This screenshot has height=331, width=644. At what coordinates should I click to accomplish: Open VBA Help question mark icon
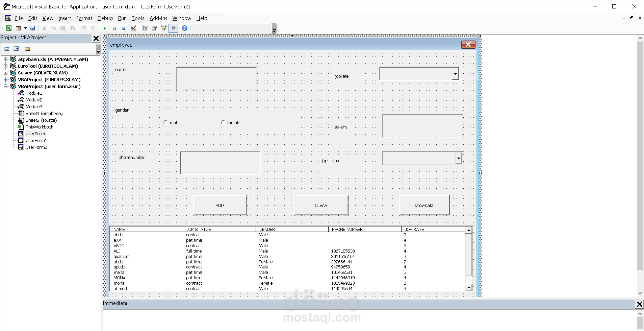tap(185, 28)
